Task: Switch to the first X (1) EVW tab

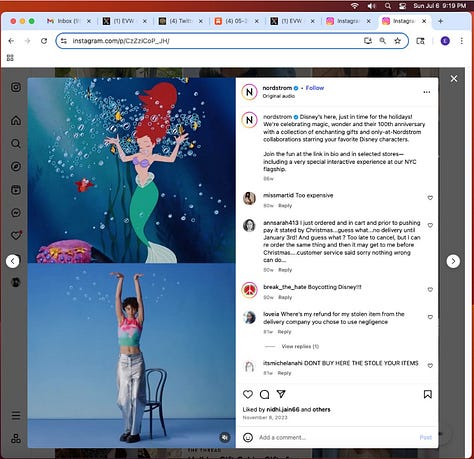Action: (124, 21)
